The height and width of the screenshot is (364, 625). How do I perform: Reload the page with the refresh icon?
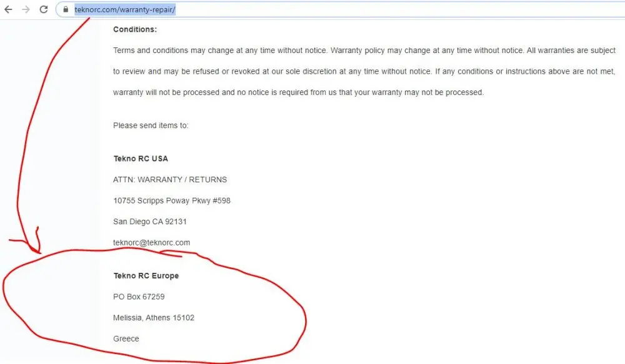[x=44, y=9]
